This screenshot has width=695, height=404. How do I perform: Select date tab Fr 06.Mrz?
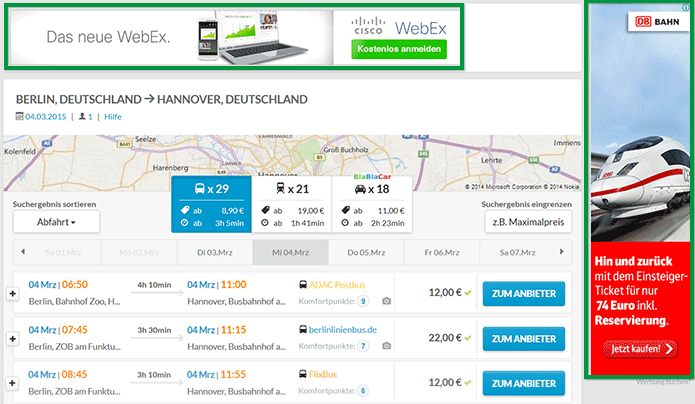point(442,252)
